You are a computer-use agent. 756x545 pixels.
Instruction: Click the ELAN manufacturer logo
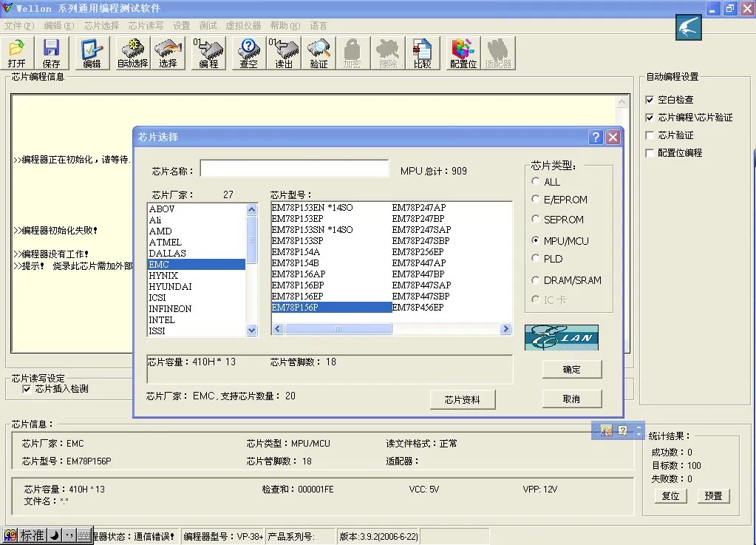[x=562, y=337]
